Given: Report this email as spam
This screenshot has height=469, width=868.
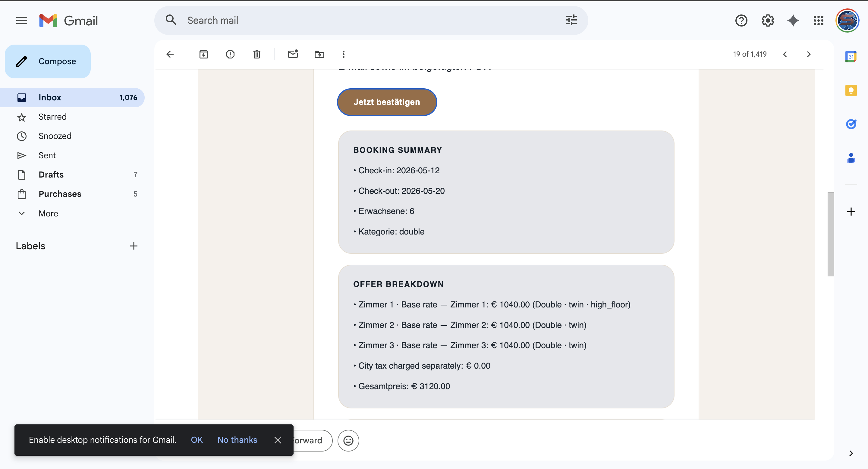Looking at the screenshot, I should [x=230, y=54].
